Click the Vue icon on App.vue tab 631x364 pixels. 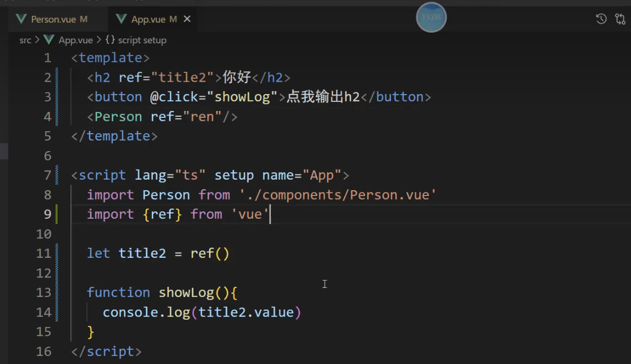(x=121, y=19)
